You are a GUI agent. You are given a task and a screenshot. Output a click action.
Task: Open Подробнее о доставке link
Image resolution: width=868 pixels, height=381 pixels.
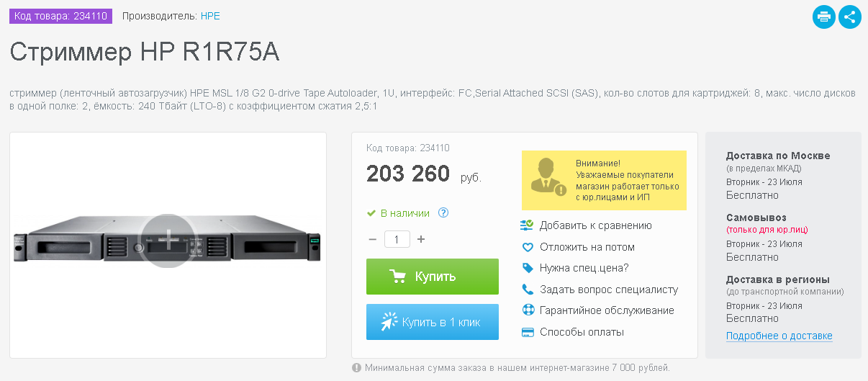tap(779, 336)
